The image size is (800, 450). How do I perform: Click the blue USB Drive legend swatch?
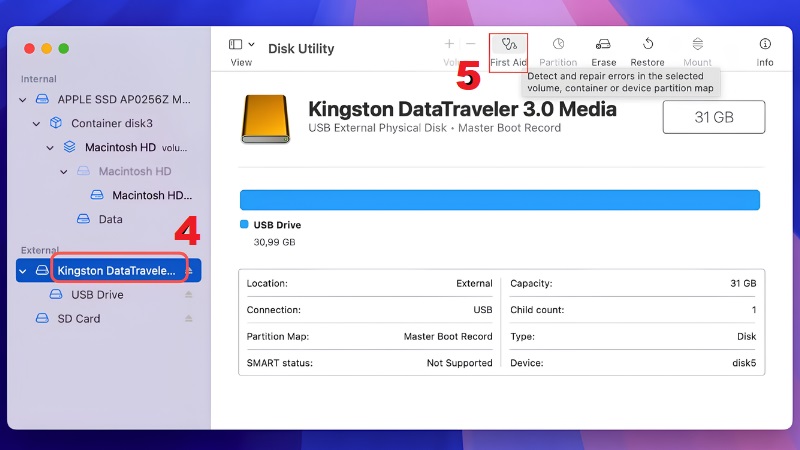point(244,224)
